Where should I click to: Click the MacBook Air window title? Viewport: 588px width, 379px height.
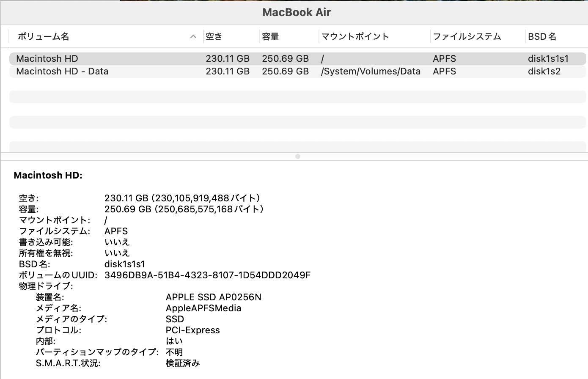(x=297, y=12)
